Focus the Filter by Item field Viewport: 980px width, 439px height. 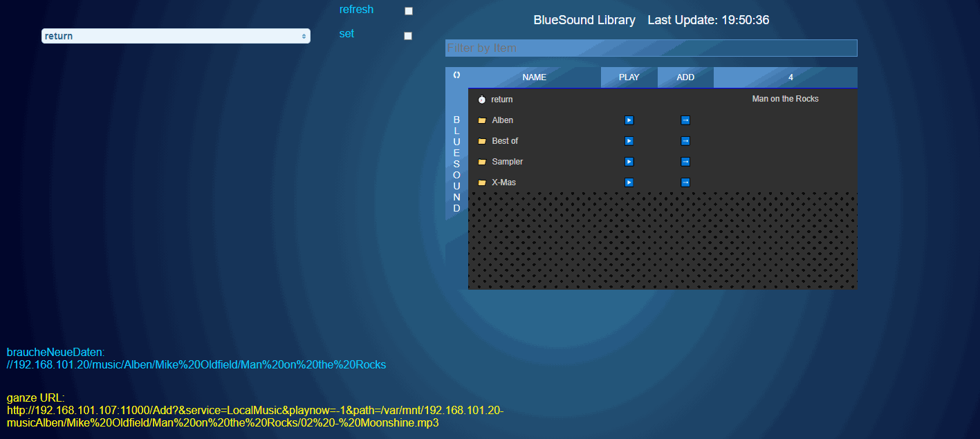click(651, 48)
